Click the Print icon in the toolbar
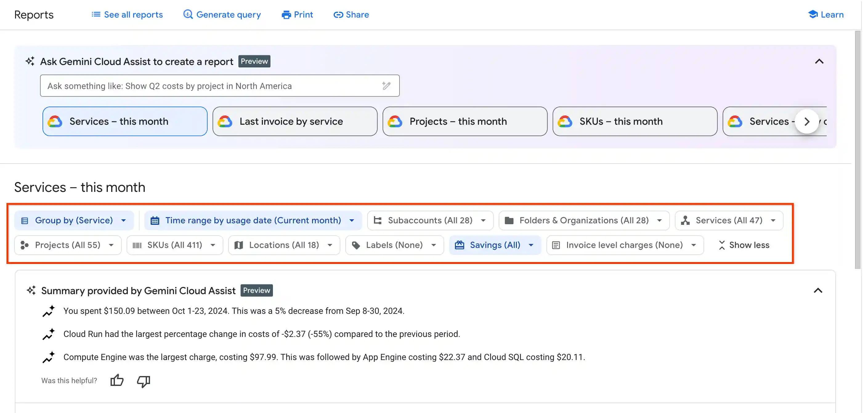The height and width of the screenshot is (413, 868). tap(286, 14)
